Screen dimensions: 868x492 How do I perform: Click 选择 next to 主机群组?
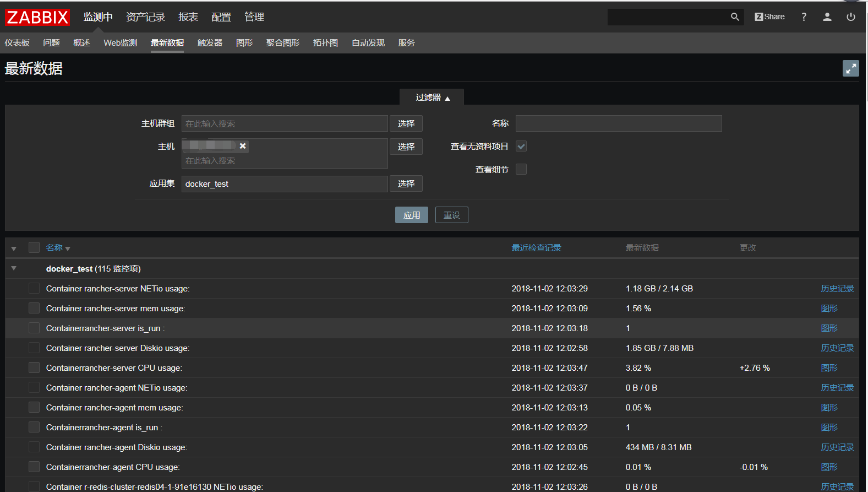tap(406, 123)
